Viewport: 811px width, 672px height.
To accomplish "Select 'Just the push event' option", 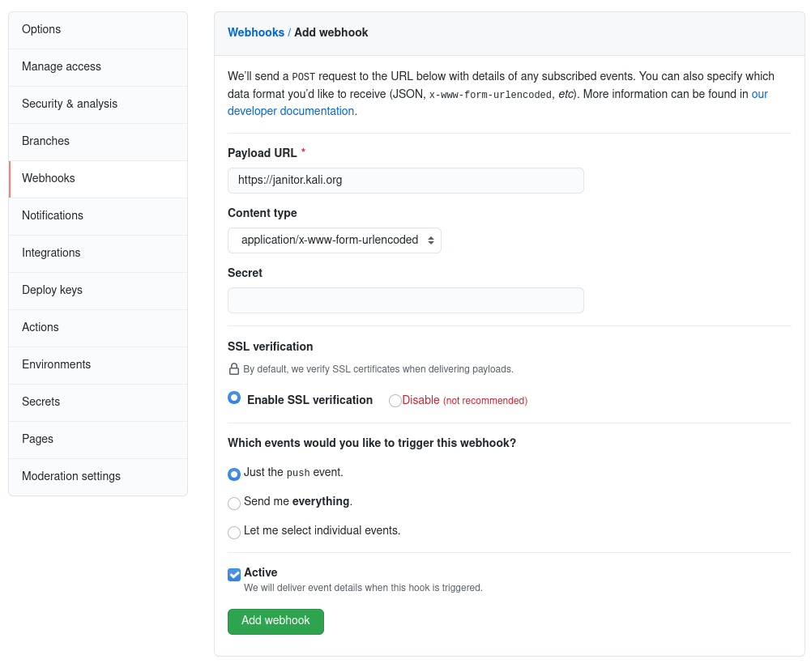I will [x=234, y=474].
